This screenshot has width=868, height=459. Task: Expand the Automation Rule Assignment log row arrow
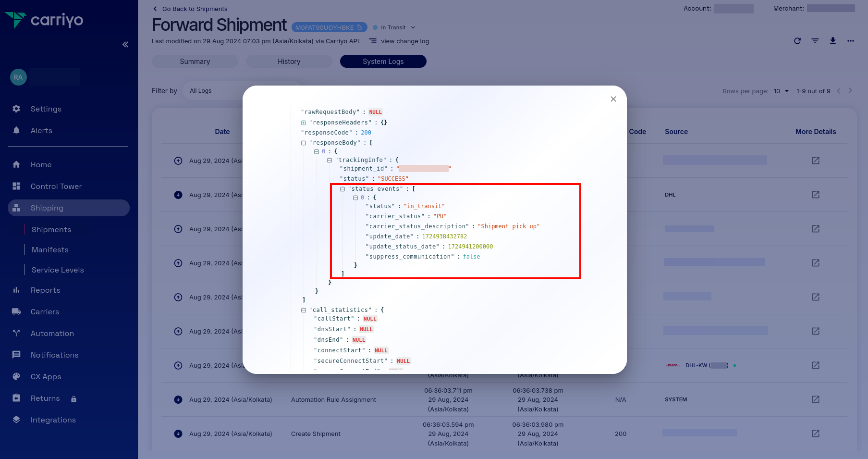point(178,399)
